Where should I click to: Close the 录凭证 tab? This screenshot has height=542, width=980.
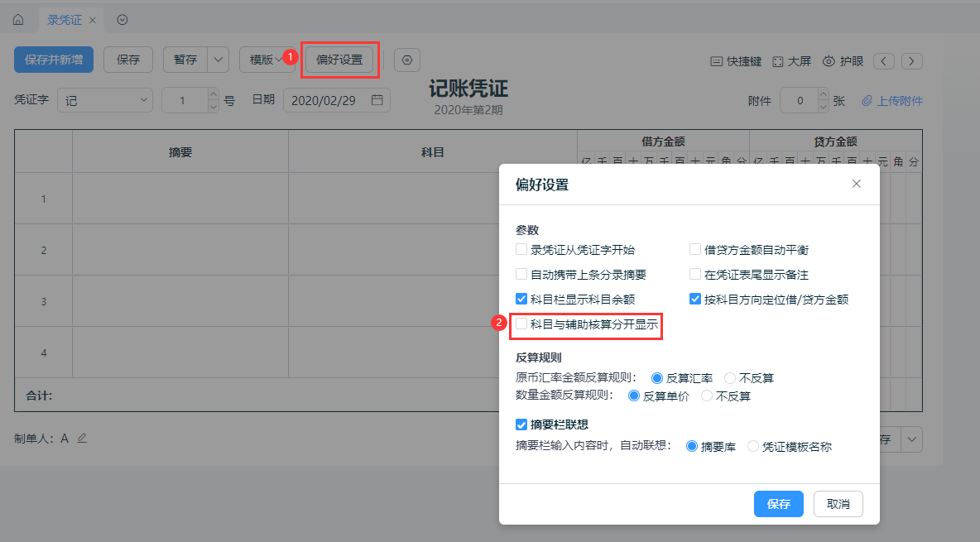[x=93, y=20]
